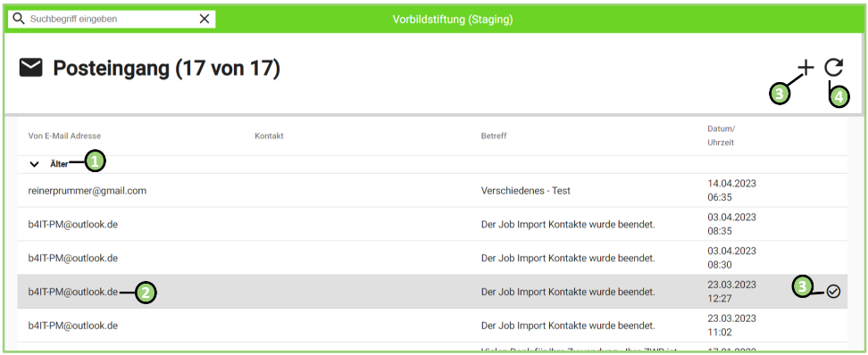The width and height of the screenshot is (868, 355).
Task: Open the b4IT-PM mail dated 03.04.2023 08:35
Action: [432, 224]
